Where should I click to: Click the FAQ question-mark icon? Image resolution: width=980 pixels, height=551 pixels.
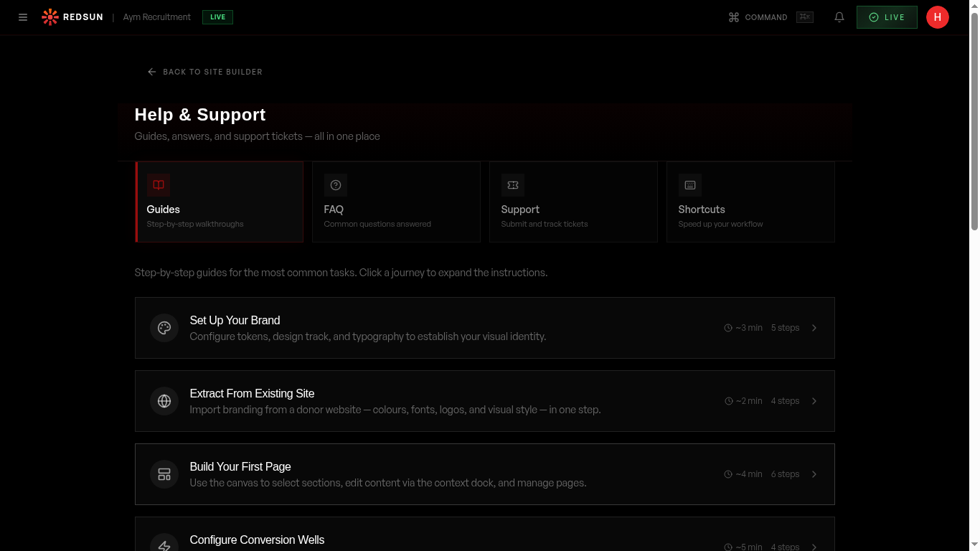[x=335, y=185]
